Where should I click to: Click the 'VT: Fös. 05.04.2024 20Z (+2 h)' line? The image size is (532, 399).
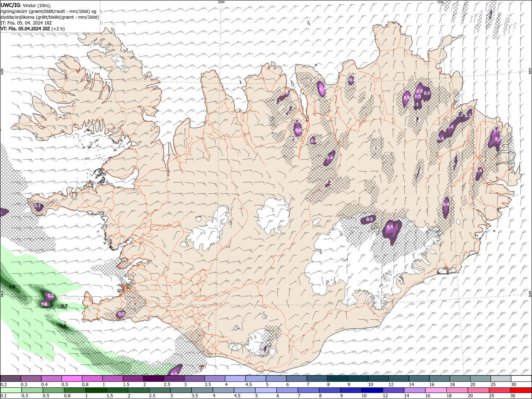coord(32,29)
